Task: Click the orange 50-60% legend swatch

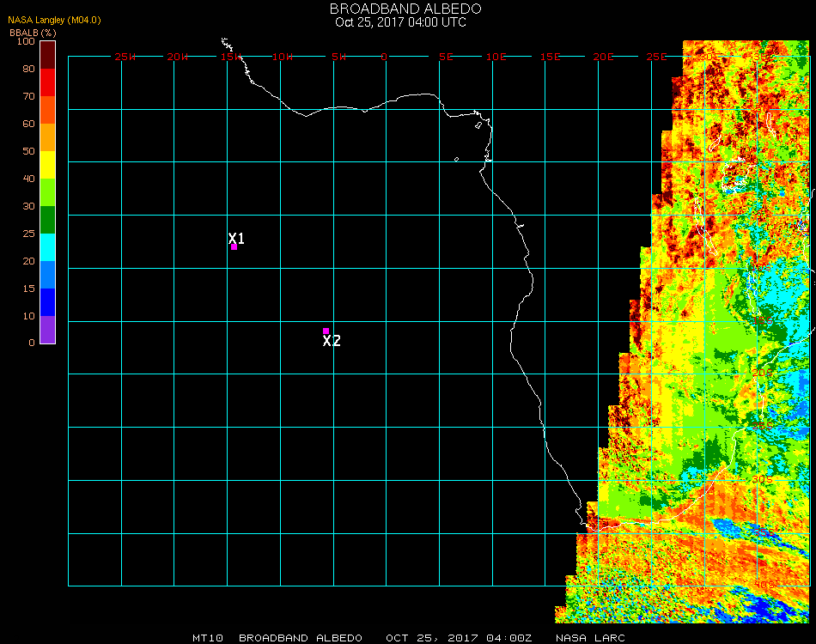Action: click(x=48, y=137)
